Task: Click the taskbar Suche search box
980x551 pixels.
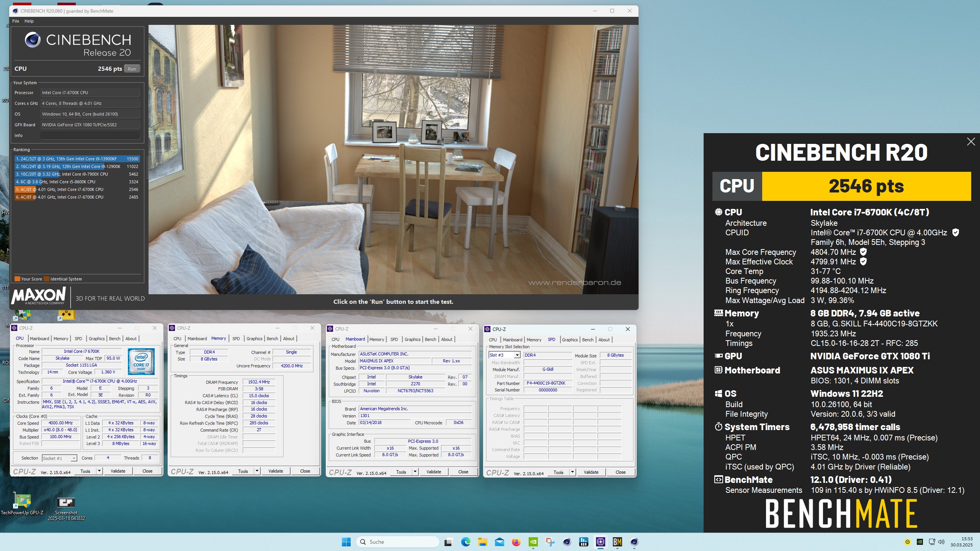Action: pyautogui.click(x=397, y=542)
